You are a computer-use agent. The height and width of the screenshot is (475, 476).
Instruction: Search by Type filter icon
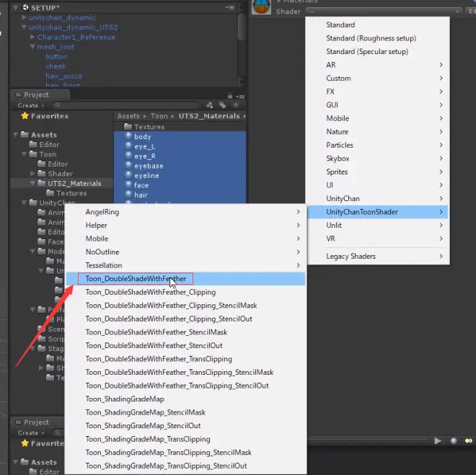pyautogui.click(x=209, y=105)
